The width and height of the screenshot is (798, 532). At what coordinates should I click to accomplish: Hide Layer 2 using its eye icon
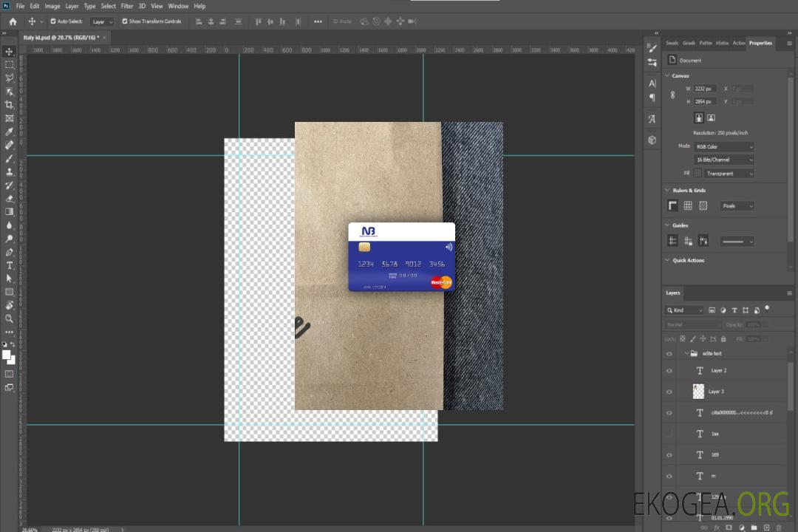pyautogui.click(x=669, y=370)
